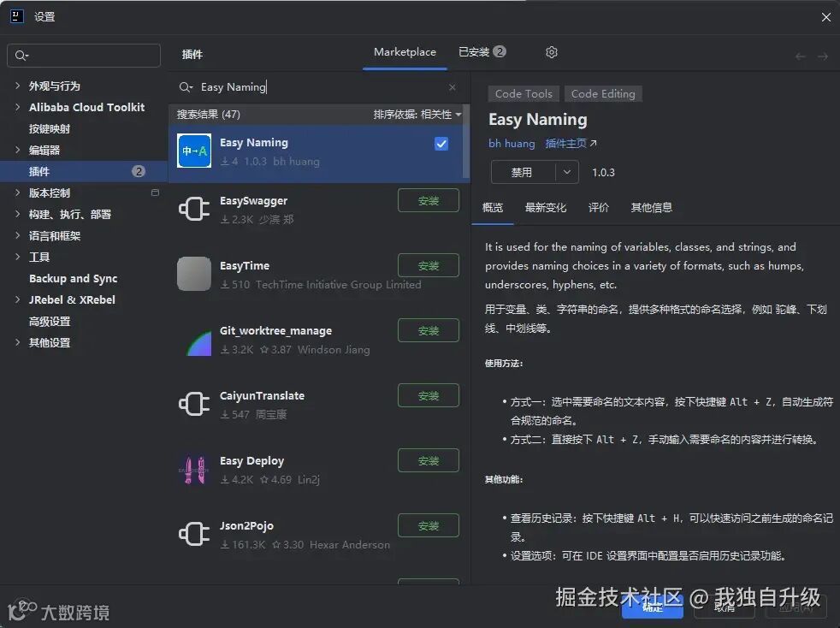This screenshot has width=840, height=628.
Task: Open the 插件主页 link
Action: 571,144
